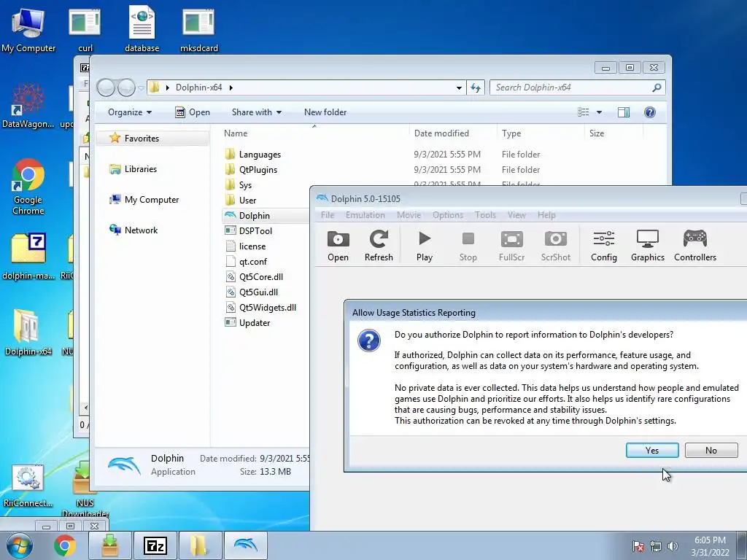Click the Refresh icon in Dolphin toolbar
Image resolution: width=747 pixels, height=560 pixels.
(379, 246)
